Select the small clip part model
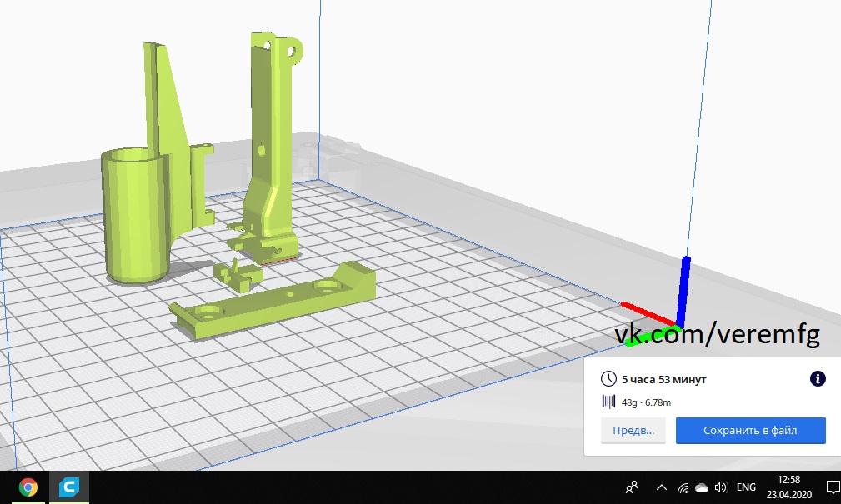 (238, 275)
